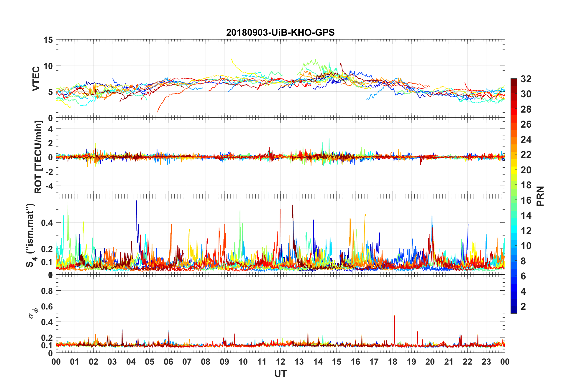Select the 12 hour tick on UT axis

pyautogui.click(x=280, y=362)
